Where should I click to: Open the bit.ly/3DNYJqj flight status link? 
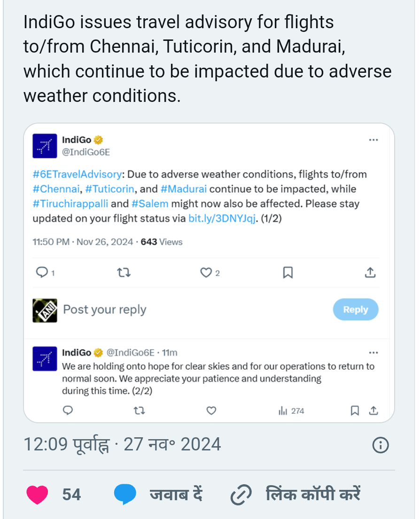point(222,219)
